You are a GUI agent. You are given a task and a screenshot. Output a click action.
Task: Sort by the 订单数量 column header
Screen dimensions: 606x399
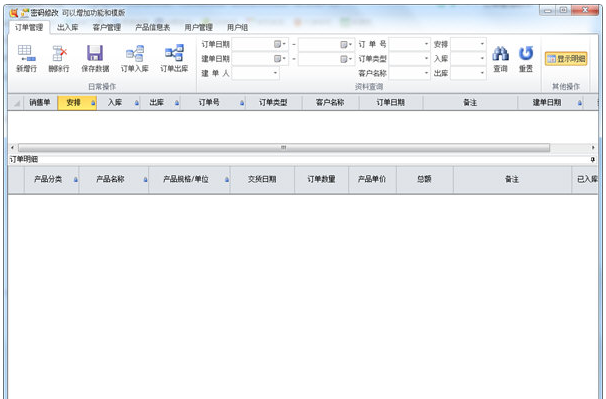coord(321,179)
